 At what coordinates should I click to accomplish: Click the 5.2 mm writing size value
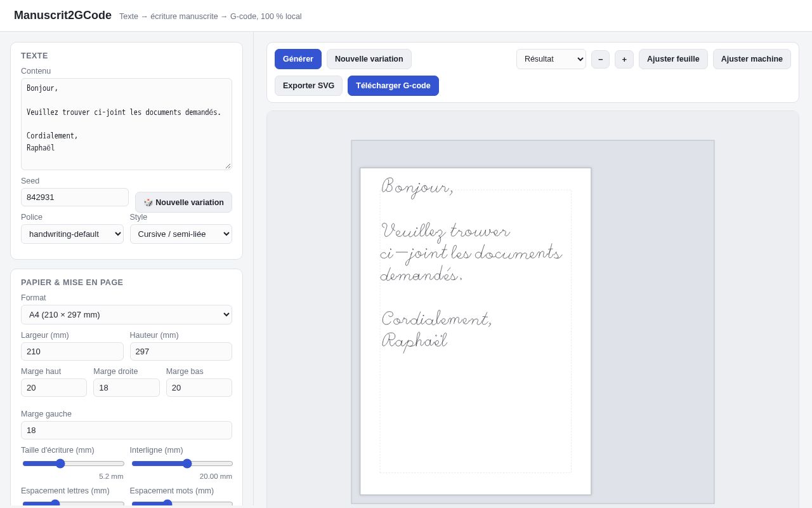tap(111, 476)
